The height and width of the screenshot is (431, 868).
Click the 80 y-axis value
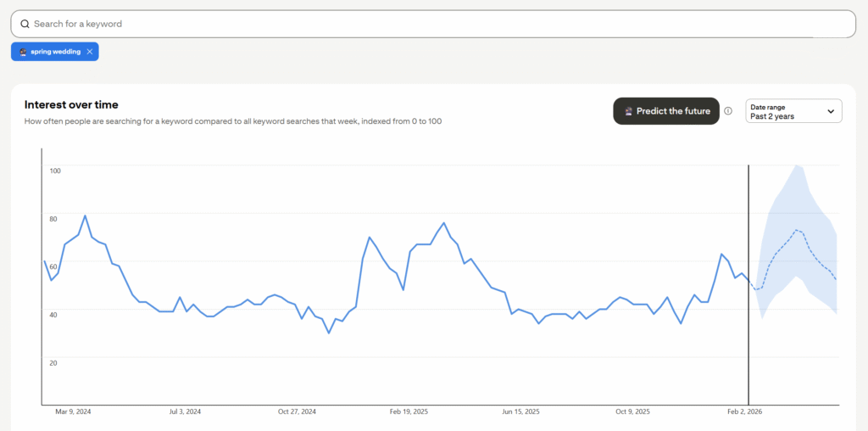pyautogui.click(x=53, y=219)
